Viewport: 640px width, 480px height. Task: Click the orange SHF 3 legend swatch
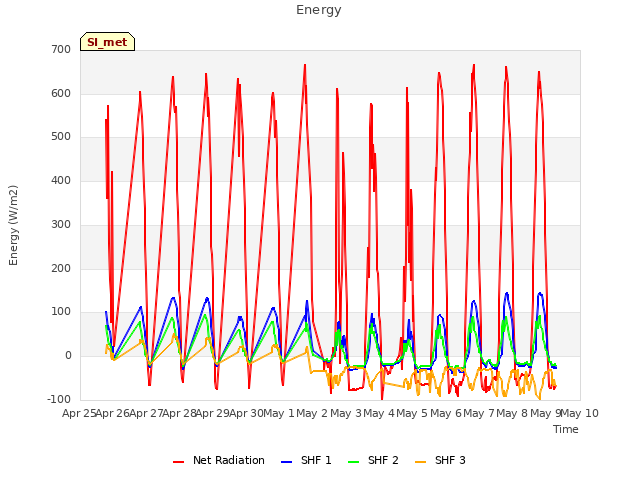pyautogui.click(x=420, y=462)
